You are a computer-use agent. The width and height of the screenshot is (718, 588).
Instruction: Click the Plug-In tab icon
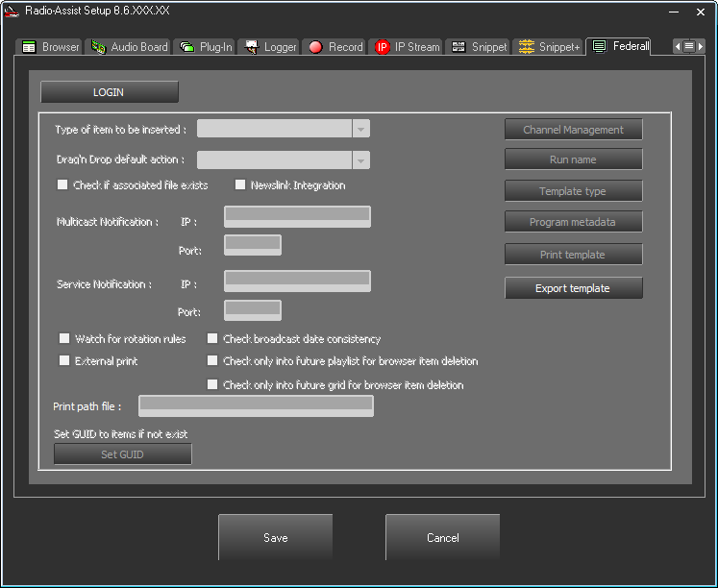tap(186, 47)
